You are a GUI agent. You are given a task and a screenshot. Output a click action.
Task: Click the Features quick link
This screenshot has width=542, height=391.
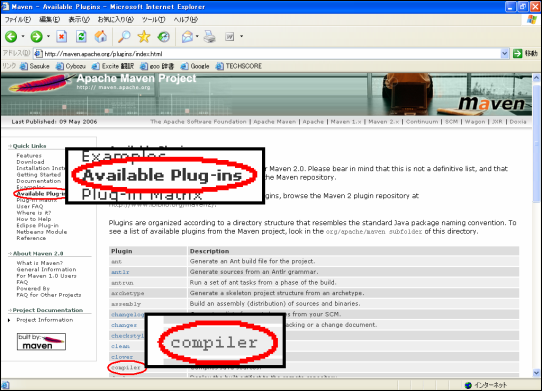pyautogui.click(x=29, y=156)
